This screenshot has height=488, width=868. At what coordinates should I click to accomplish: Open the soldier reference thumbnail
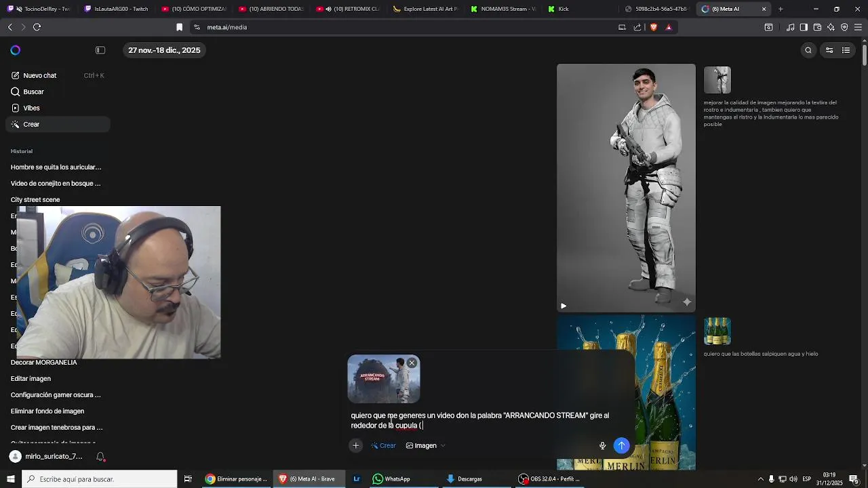[717, 80]
